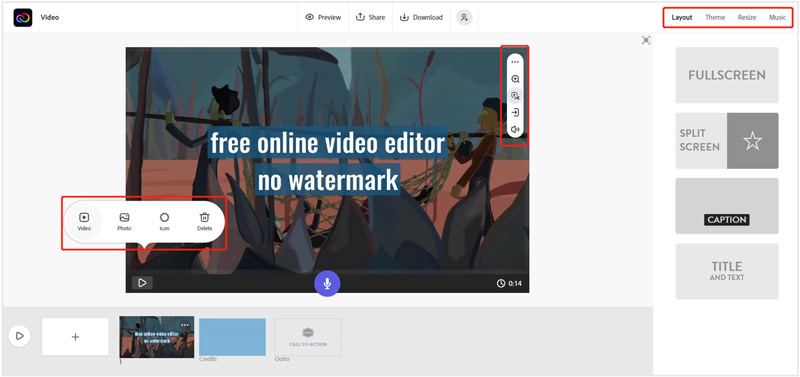Switch to the Layout tab

(x=682, y=17)
